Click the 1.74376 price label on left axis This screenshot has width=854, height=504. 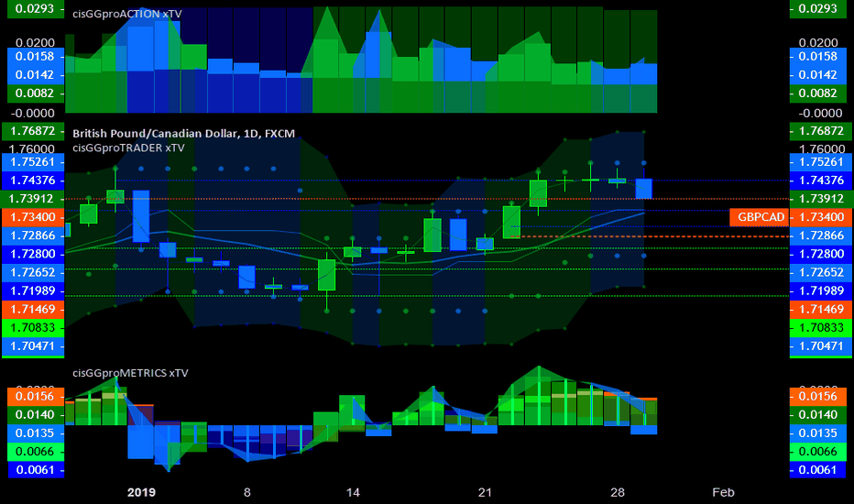click(x=33, y=181)
